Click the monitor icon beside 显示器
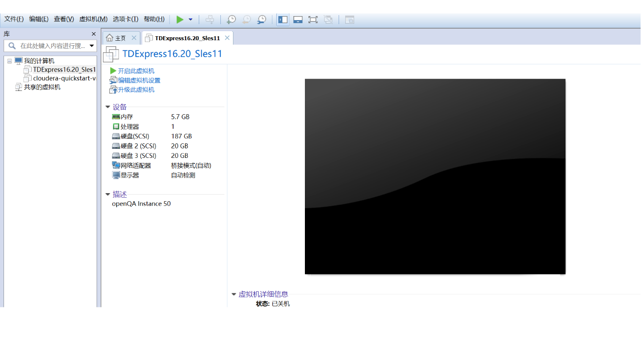Screen dimensions: 644x342 [x=116, y=176]
